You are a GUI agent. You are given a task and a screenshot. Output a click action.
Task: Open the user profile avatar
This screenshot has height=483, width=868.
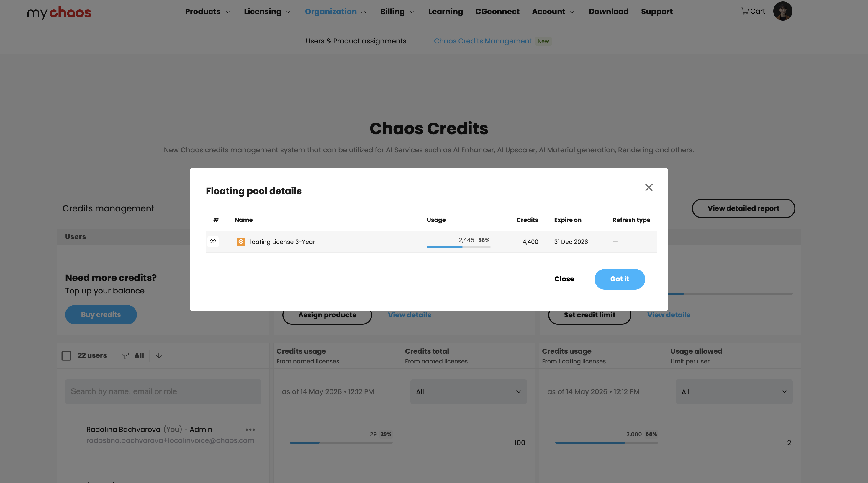point(782,11)
